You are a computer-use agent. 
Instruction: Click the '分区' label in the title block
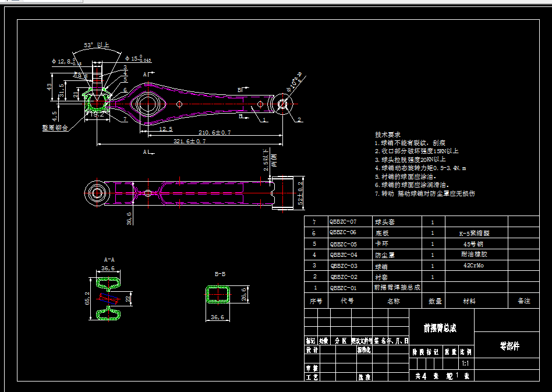click(341, 341)
